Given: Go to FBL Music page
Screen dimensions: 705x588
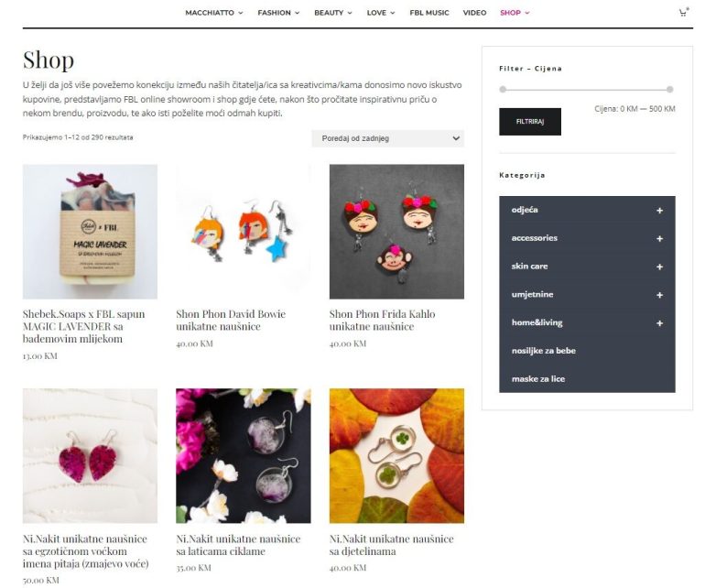Looking at the screenshot, I should point(429,13).
